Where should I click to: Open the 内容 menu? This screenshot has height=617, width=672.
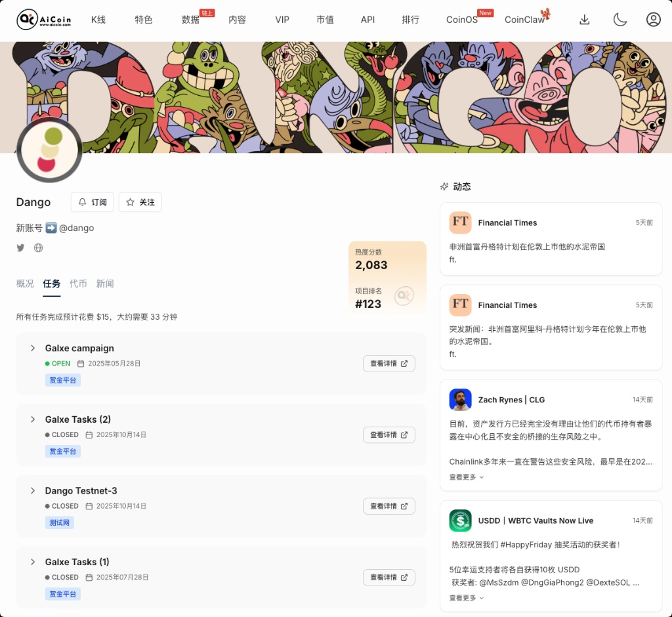click(x=237, y=20)
